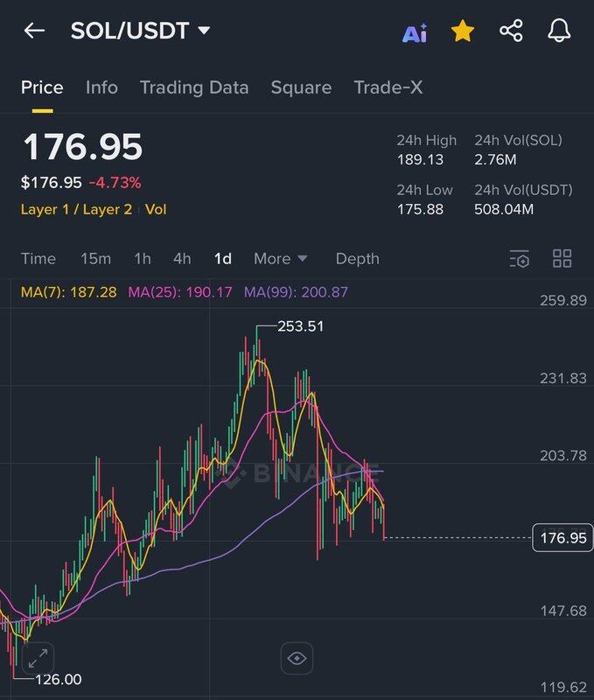The image size is (594, 700).
Task: Open the AI assistant icon
Action: pos(414,33)
